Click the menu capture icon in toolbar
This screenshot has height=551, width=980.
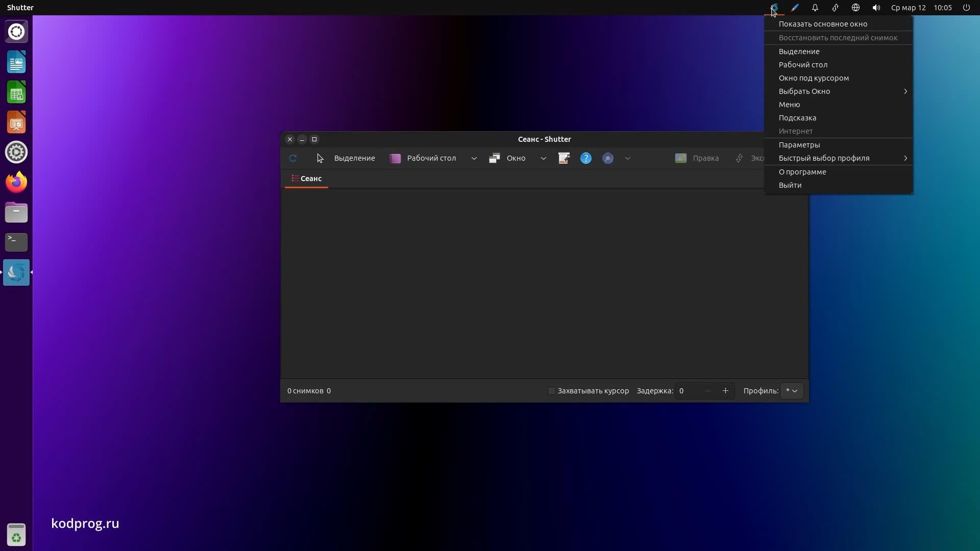564,158
